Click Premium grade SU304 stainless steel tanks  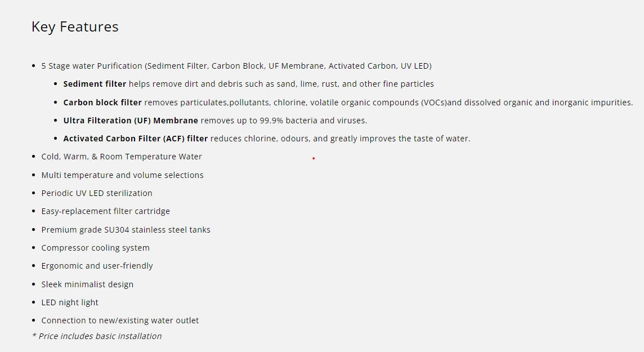tap(126, 230)
